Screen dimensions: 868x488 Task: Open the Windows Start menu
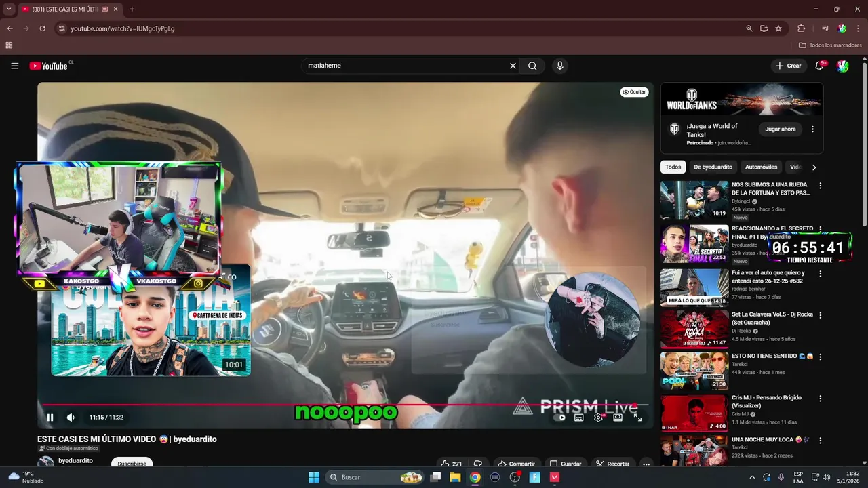click(314, 477)
